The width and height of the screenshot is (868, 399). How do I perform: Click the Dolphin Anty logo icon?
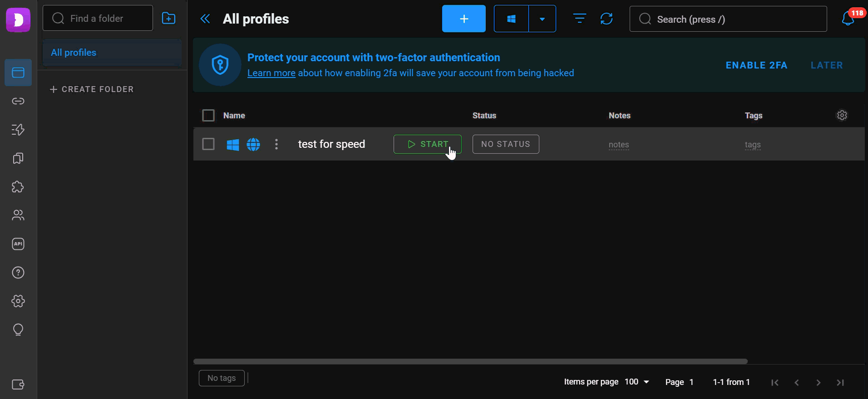pos(18,19)
